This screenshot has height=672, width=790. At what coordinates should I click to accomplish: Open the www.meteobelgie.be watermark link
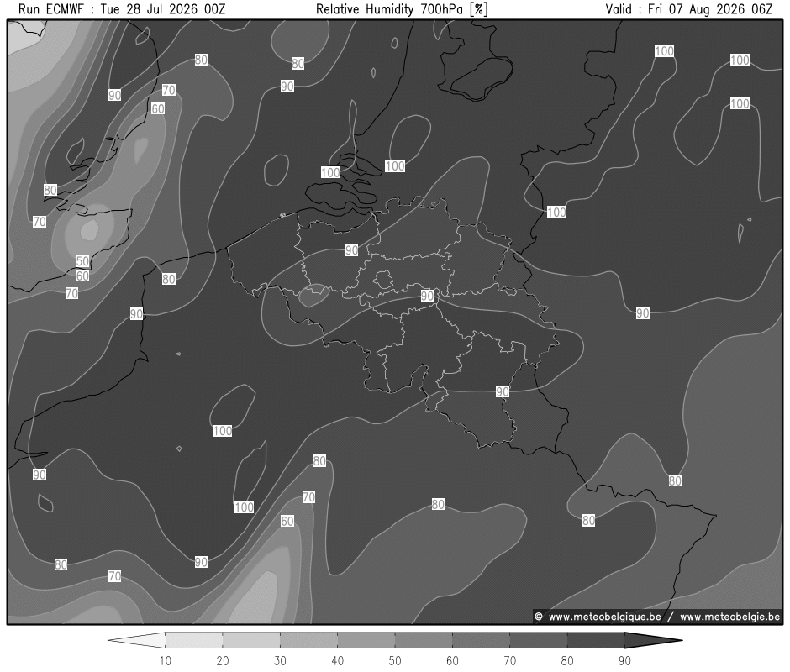pyautogui.click(x=729, y=617)
